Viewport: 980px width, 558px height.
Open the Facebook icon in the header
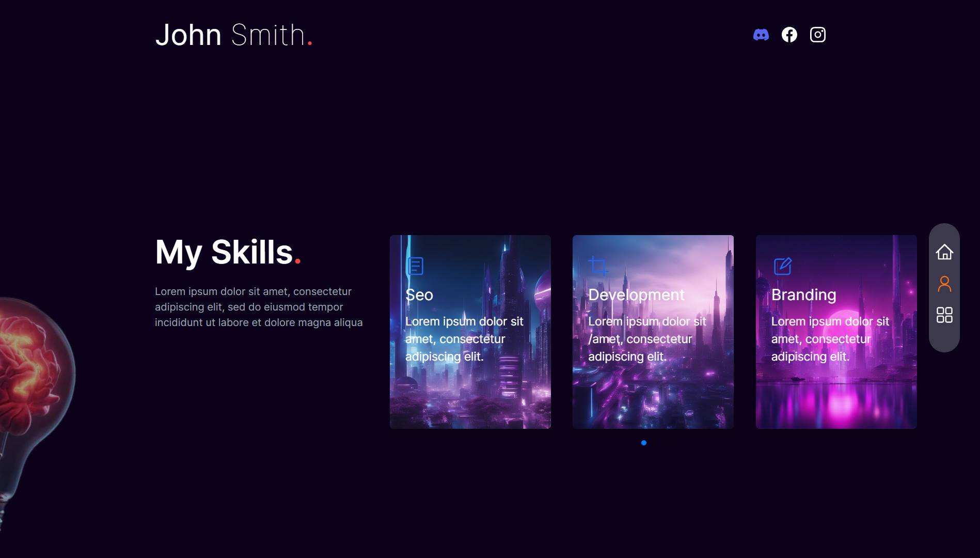click(x=789, y=35)
